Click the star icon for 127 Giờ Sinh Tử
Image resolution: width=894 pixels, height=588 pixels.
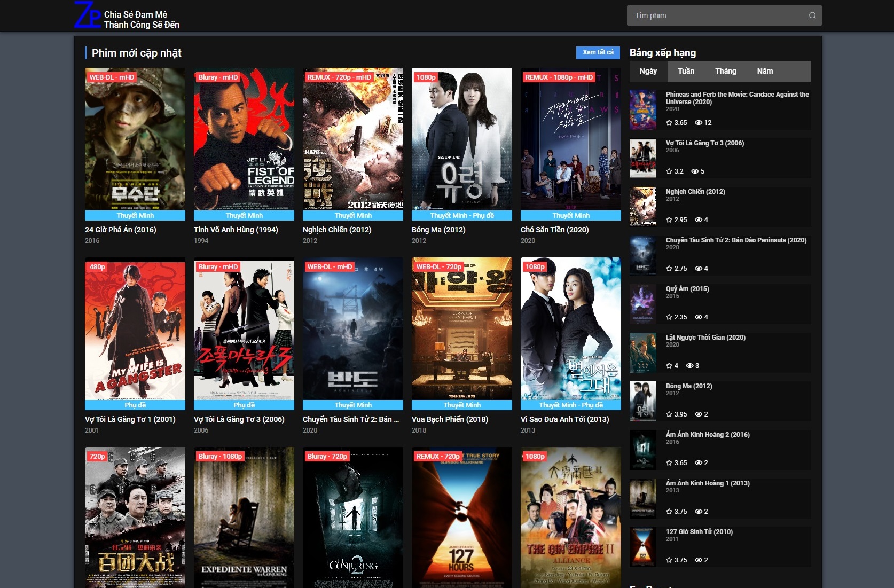pyautogui.click(x=669, y=560)
